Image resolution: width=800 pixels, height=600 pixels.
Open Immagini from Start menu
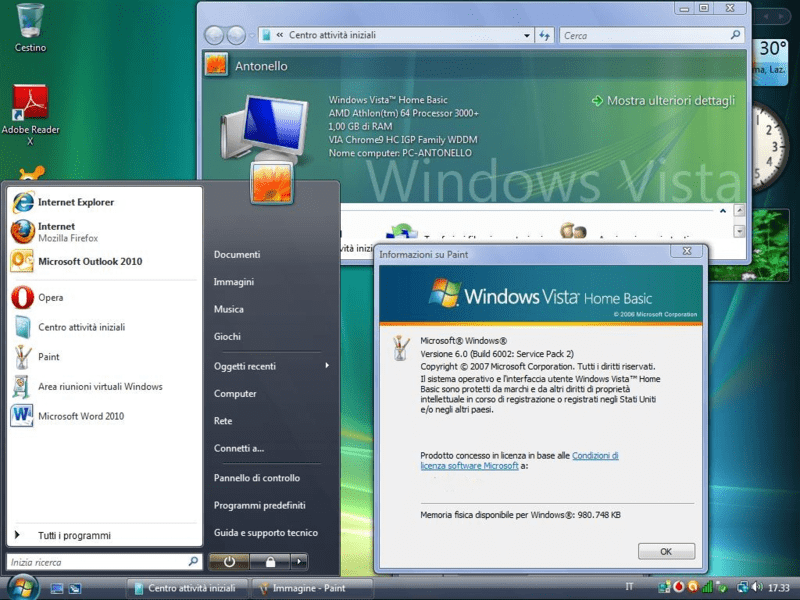[x=234, y=282]
